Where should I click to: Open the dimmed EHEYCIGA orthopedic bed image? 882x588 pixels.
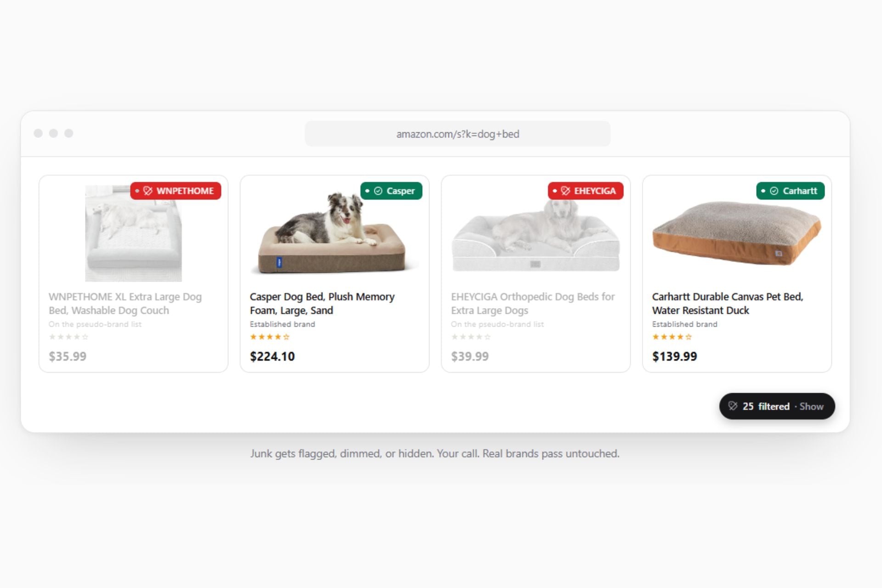click(536, 234)
